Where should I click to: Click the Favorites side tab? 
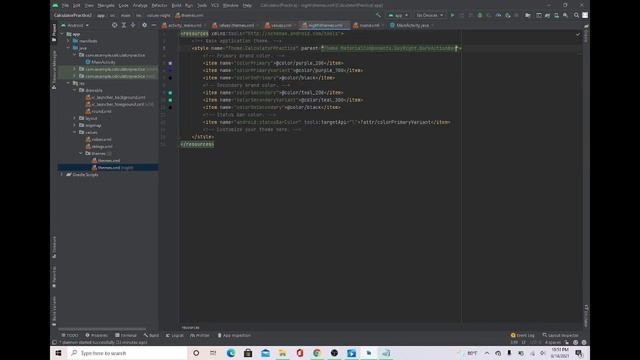(x=54, y=278)
